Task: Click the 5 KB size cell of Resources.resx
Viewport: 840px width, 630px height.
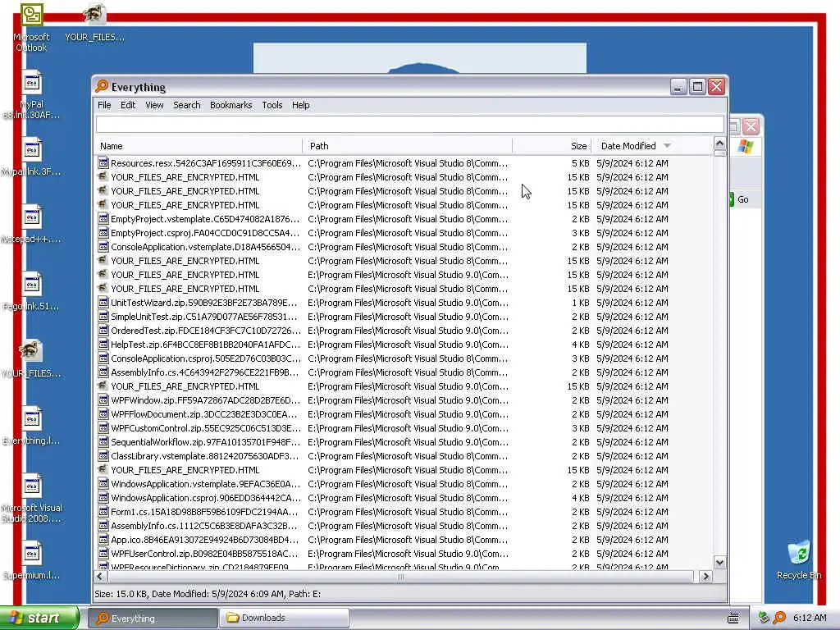Action: [580, 163]
